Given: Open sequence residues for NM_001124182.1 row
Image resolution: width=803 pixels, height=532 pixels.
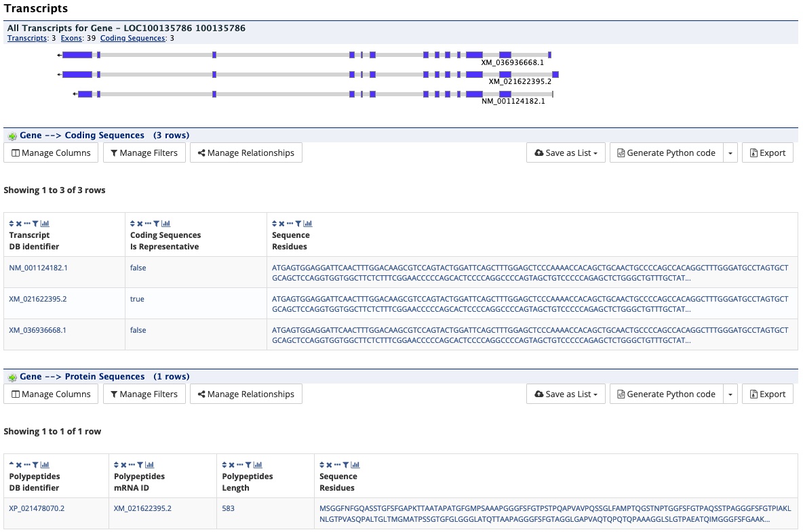Looking at the screenshot, I should pos(530,272).
